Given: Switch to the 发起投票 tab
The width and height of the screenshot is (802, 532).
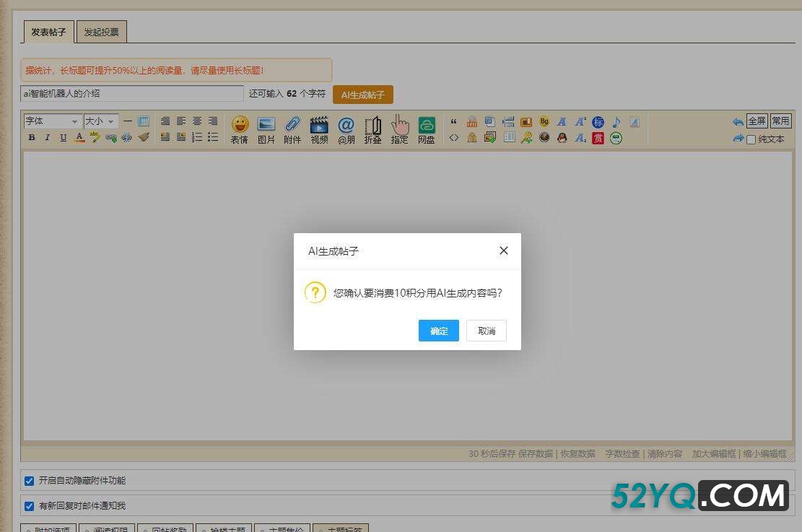Looking at the screenshot, I should (x=102, y=32).
